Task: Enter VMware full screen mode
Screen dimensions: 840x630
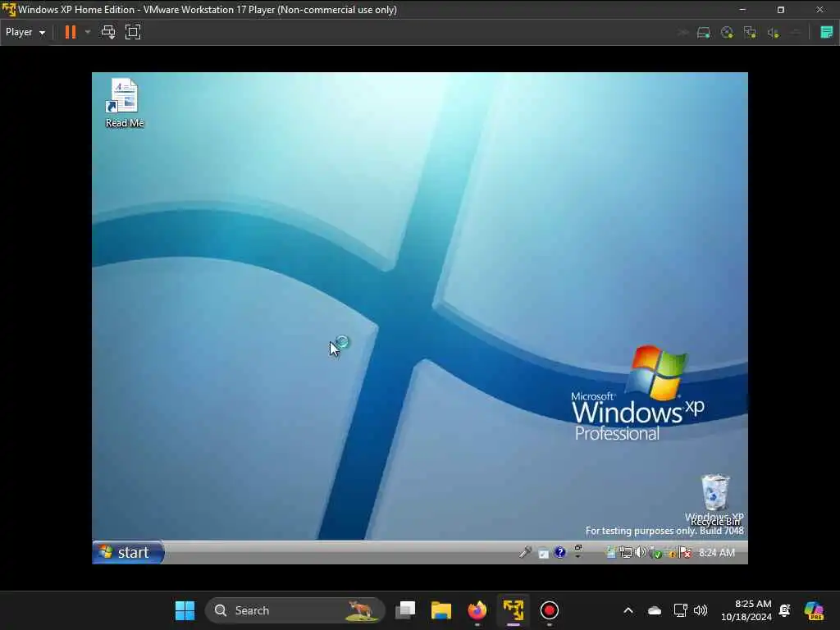Action: (133, 32)
